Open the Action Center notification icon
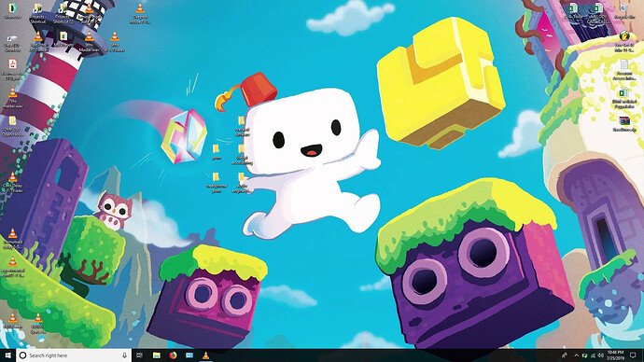This screenshot has width=644, height=362. (633, 355)
